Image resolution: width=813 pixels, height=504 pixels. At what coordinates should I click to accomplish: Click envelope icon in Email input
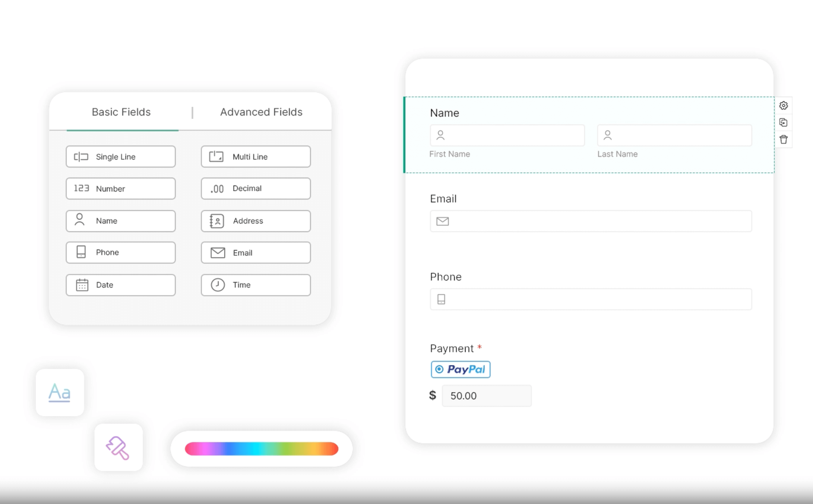442,221
